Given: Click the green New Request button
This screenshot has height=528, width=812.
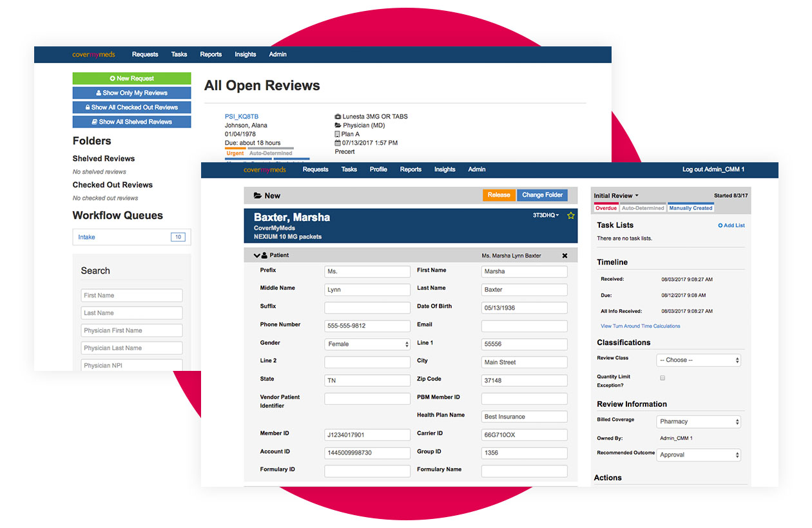Looking at the screenshot, I should coord(131,79).
